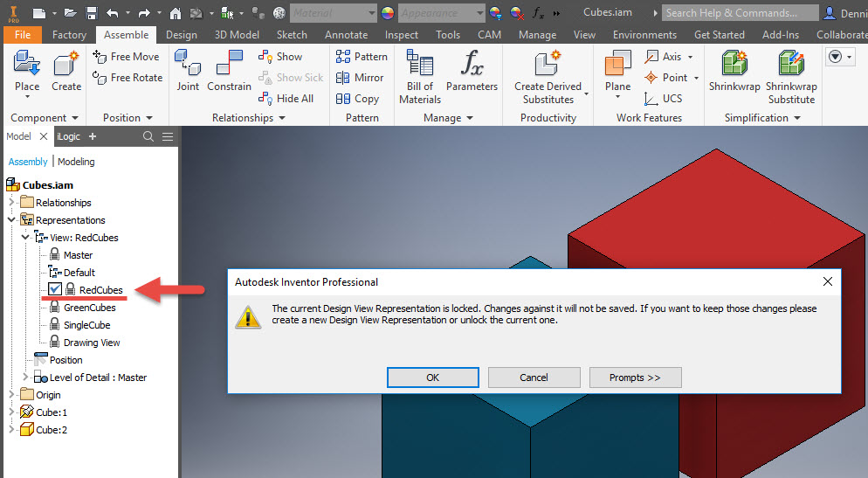Open the File menu tab
Image resolution: width=868 pixels, height=478 pixels.
pyautogui.click(x=23, y=35)
